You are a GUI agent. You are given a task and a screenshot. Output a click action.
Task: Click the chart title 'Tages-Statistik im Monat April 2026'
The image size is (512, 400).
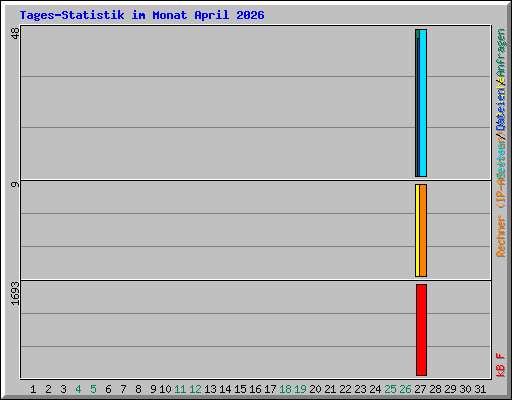tap(142, 15)
